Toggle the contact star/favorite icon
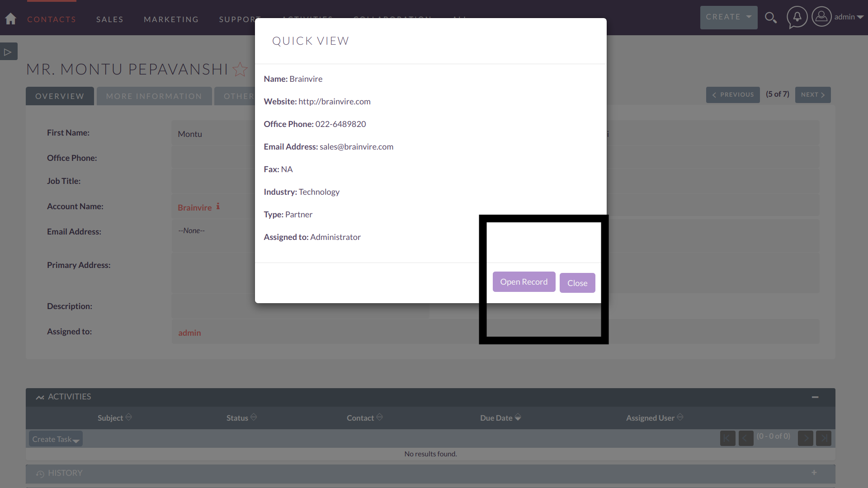This screenshot has width=868, height=488. (241, 69)
